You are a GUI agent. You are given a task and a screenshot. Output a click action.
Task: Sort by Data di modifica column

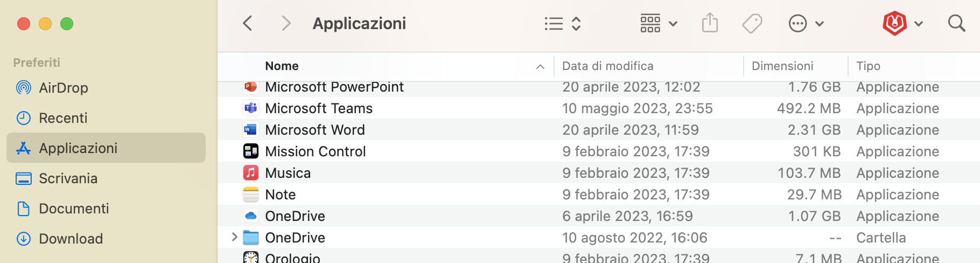[x=607, y=66]
